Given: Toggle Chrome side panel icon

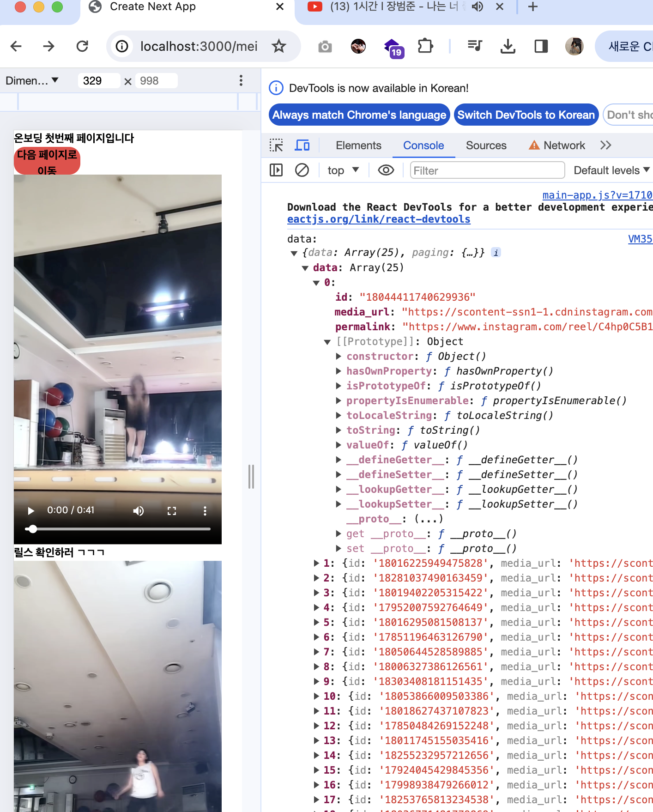Looking at the screenshot, I should (541, 46).
